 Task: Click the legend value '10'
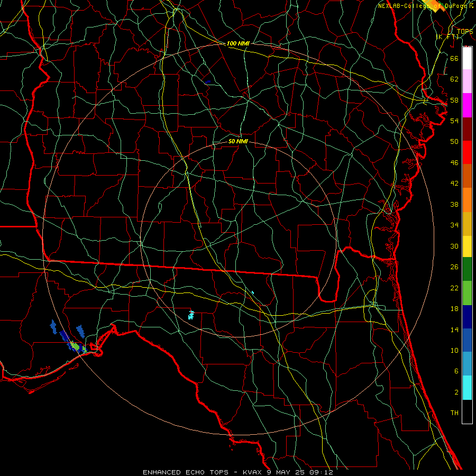[454, 351]
